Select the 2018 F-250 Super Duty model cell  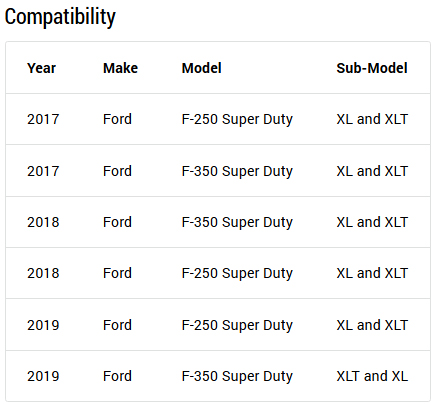coord(237,273)
